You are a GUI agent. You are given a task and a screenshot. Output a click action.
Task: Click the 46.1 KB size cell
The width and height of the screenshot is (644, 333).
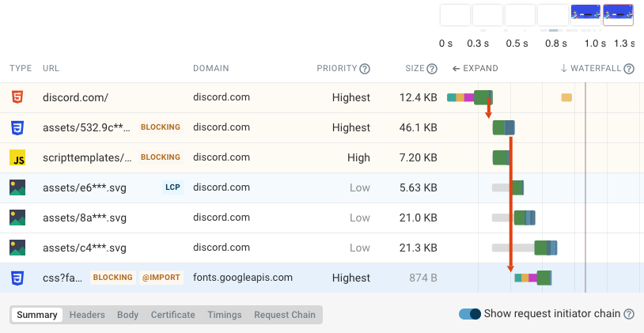[418, 127]
